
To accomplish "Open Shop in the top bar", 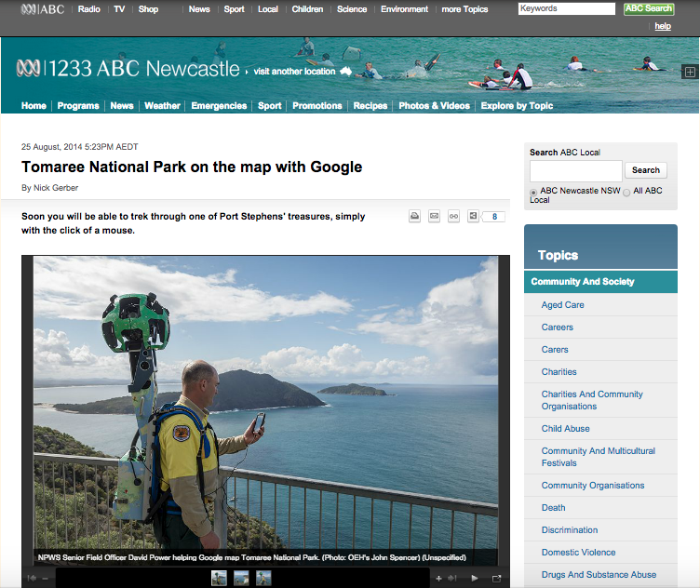I will 148,9.
